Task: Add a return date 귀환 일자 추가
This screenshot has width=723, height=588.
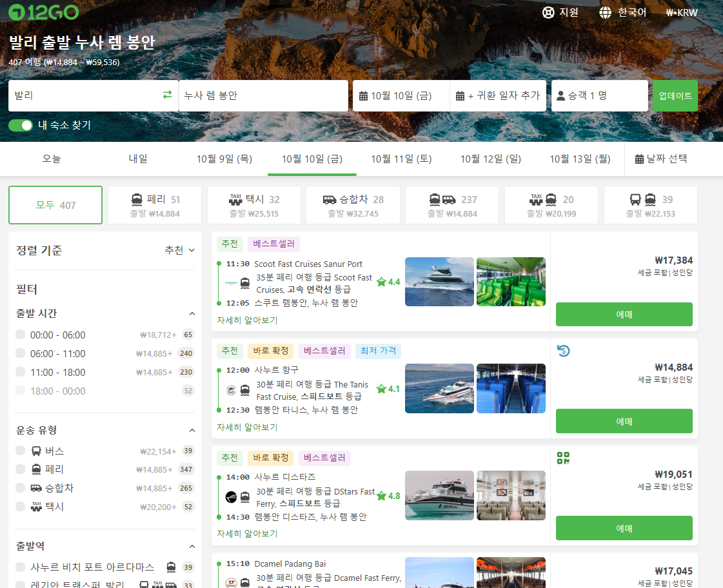Action: click(498, 96)
